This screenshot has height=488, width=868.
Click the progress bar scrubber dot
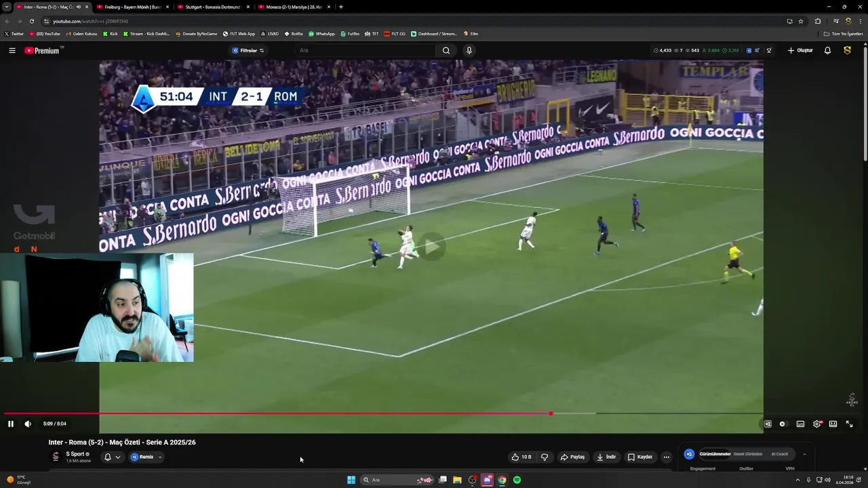coord(551,413)
